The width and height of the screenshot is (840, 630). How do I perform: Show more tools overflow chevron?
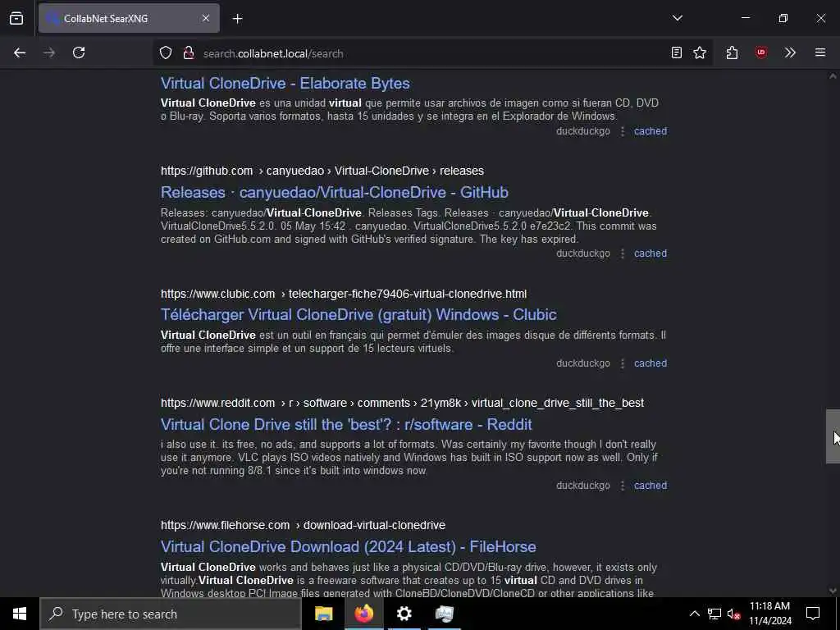[x=790, y=52]
